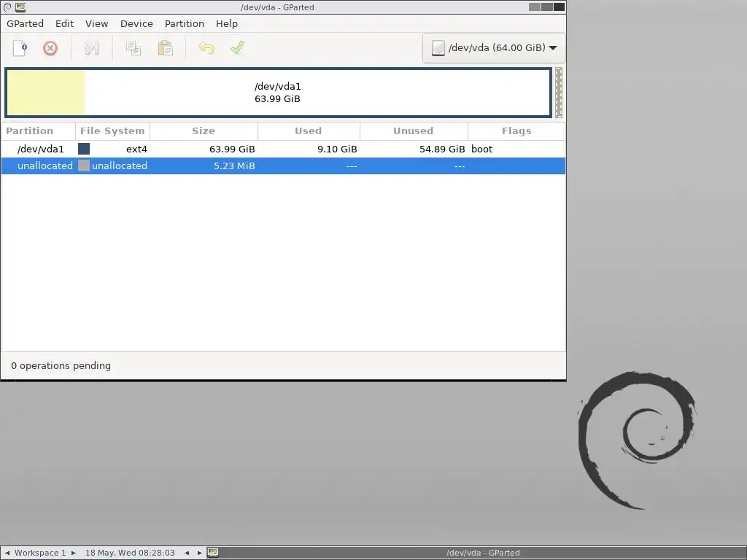Screen dimensions: 747x560
Task: Click the Copy partition toolbar icon
Action: pos(133,48)
